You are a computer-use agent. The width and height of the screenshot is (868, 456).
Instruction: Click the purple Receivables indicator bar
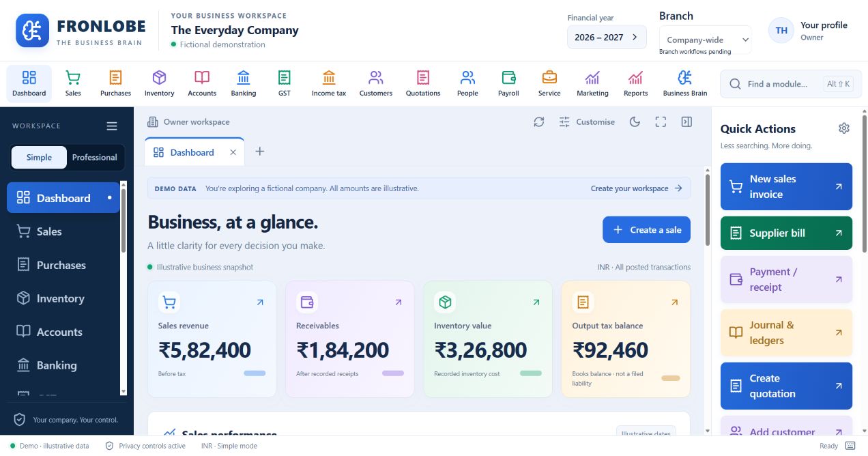(x=393, y=373)
